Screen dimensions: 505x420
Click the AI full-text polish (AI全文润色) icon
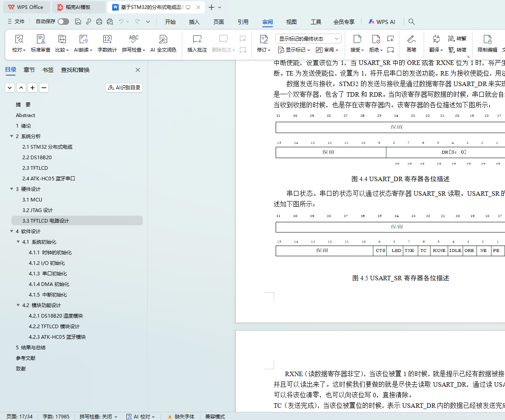pyautogui.click(x=163, y=39)
